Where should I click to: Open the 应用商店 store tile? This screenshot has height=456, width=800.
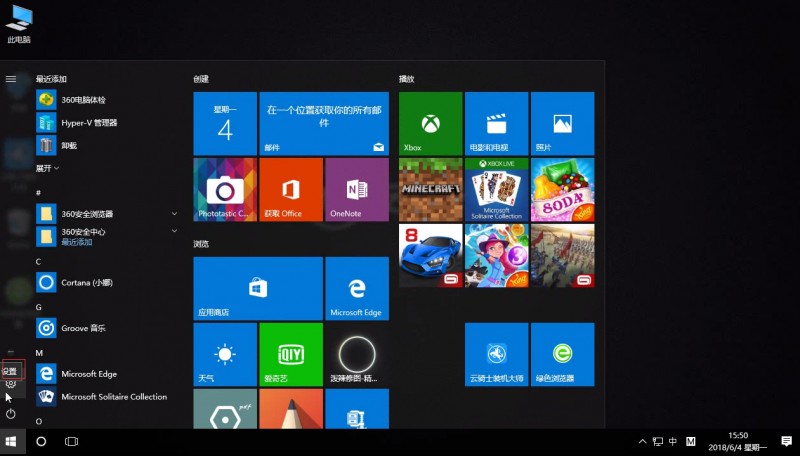point(258,288)
